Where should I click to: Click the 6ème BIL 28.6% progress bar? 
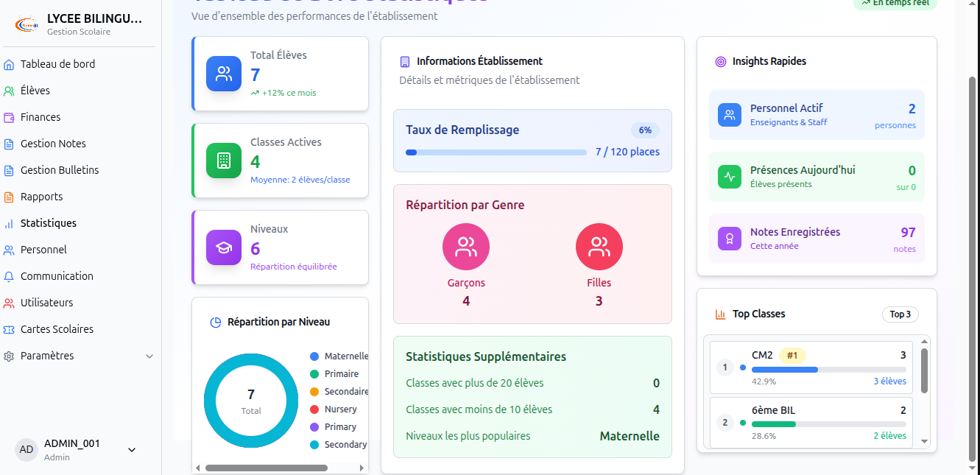pyautogui.click(x=829, y=424)
